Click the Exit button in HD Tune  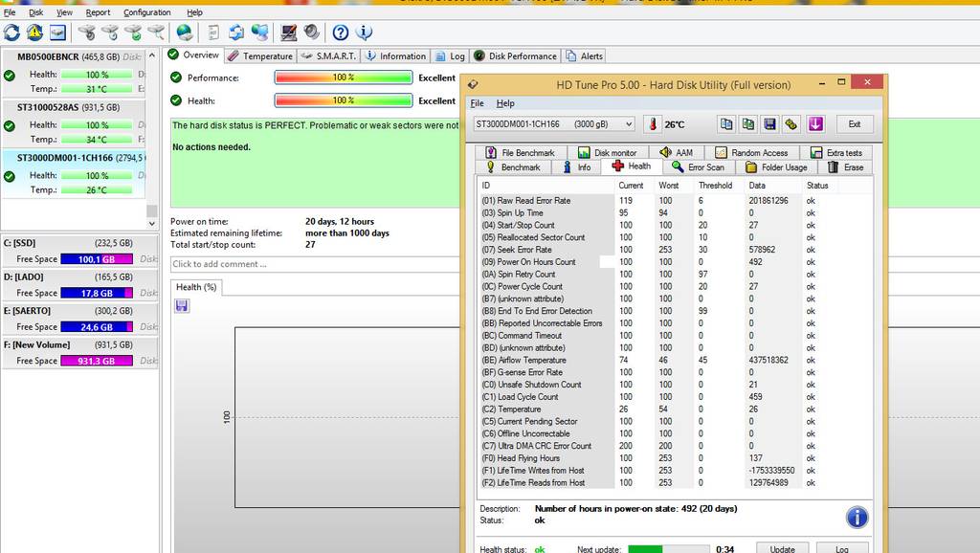point(854,124)
